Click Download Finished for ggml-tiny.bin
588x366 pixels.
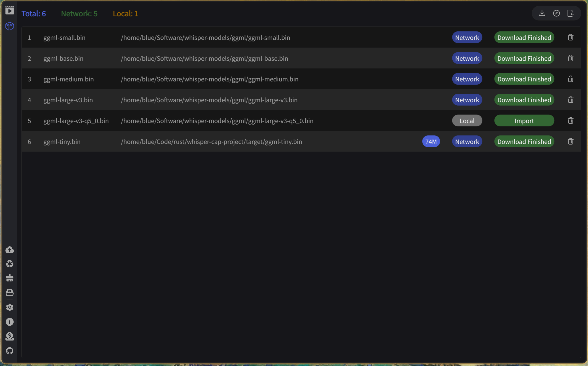tap(524, 141)
